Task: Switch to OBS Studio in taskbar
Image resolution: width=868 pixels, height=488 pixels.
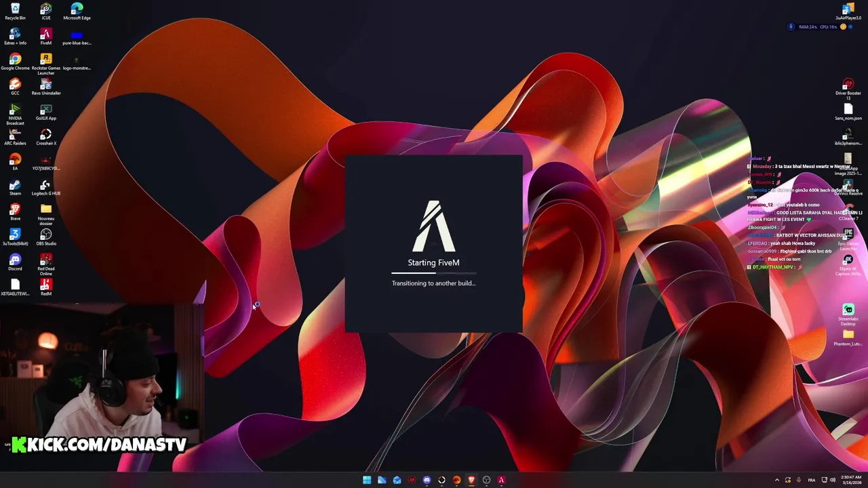Action: [486, 480]
